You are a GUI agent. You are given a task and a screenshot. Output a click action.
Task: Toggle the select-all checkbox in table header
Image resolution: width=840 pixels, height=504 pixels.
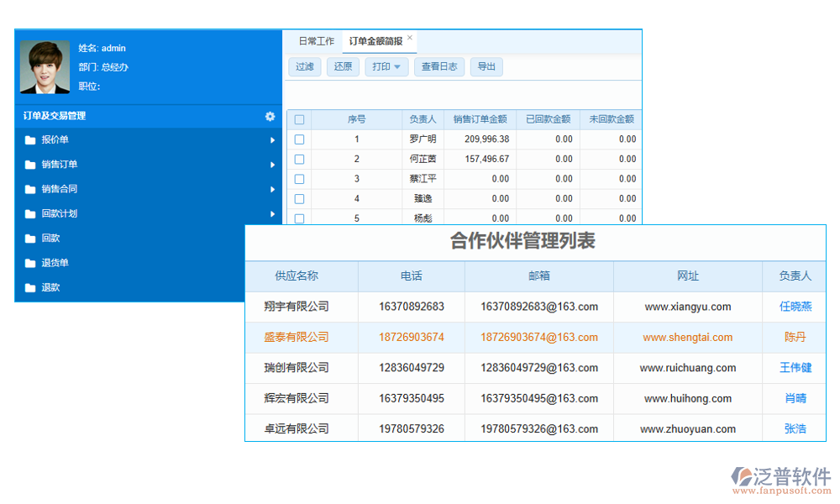tap(299, 119)
